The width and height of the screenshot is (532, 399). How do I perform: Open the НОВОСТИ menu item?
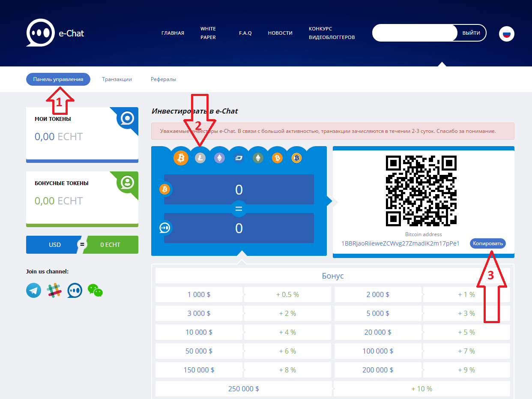click(280, 33)
